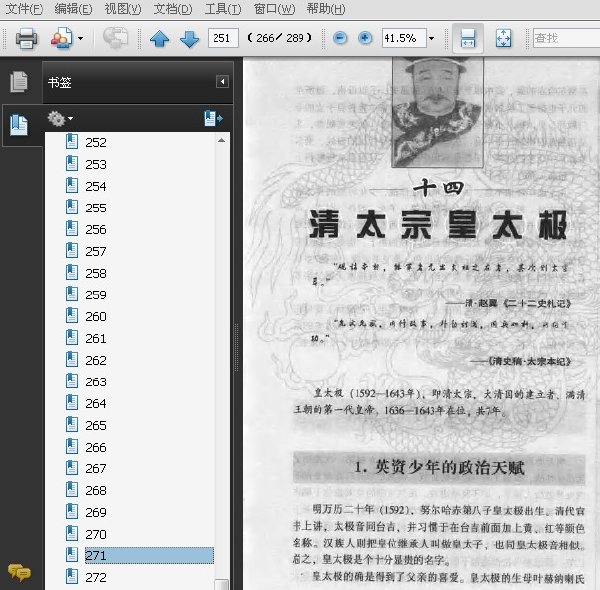Click the bookmark list scrollbar thumb

click(x=222, y=584)
